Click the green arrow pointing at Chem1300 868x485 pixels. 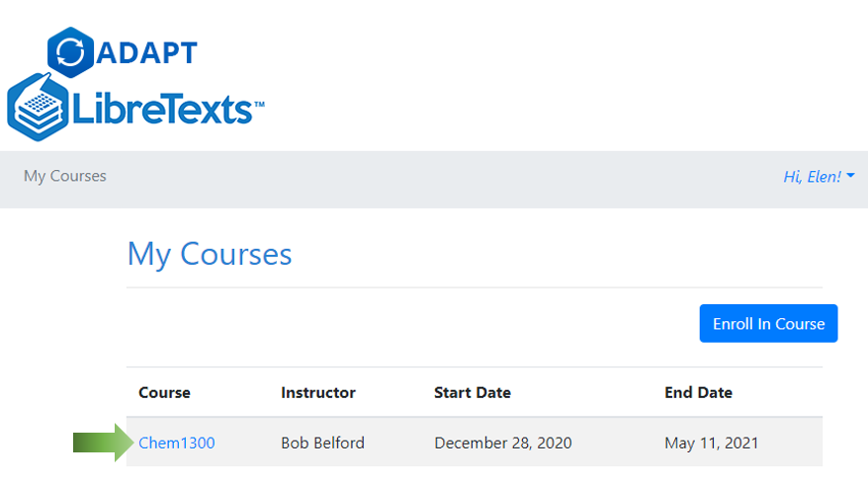102,443
